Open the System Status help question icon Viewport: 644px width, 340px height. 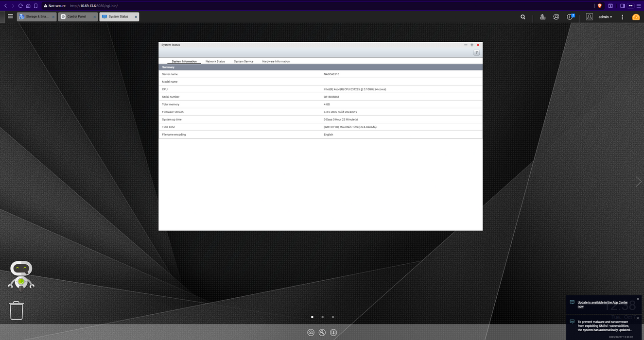476,52
